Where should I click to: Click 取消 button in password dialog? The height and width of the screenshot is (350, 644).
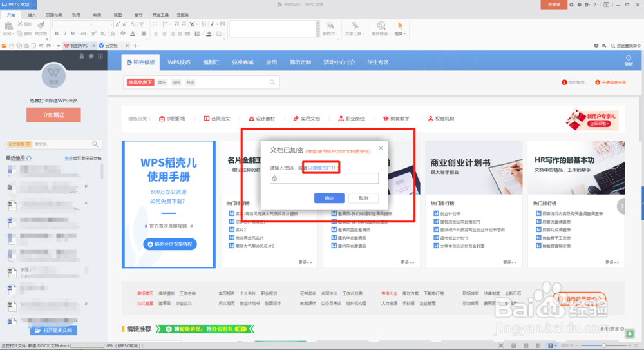tap(363, 199)
